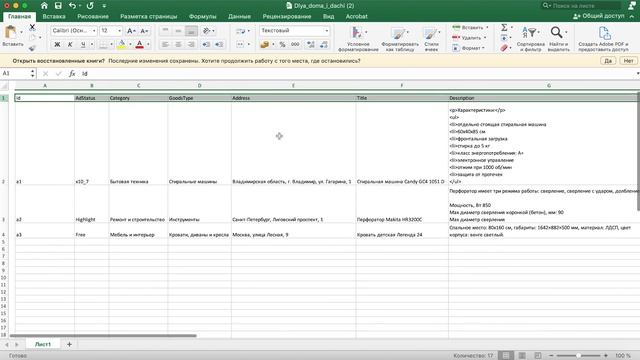Open Sort and Filter (Сортировка и фильтр)
The height and width of the screenshot is (360, 640).
tap(530, 39)
